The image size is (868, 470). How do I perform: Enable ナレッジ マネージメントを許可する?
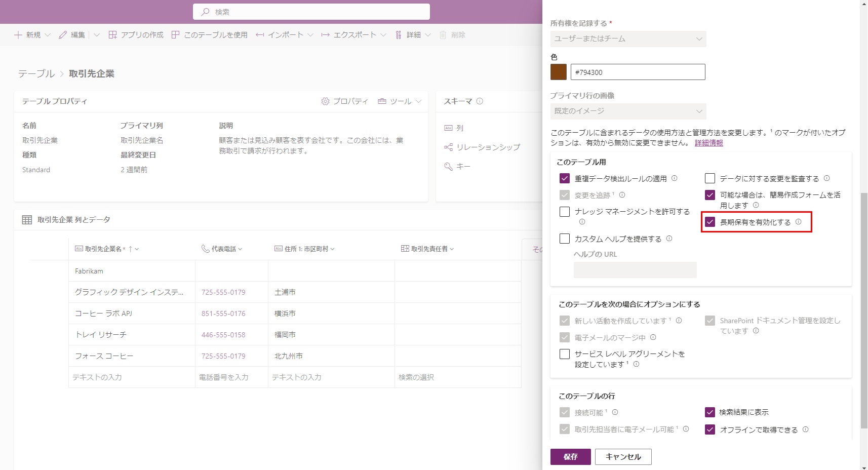565,212
